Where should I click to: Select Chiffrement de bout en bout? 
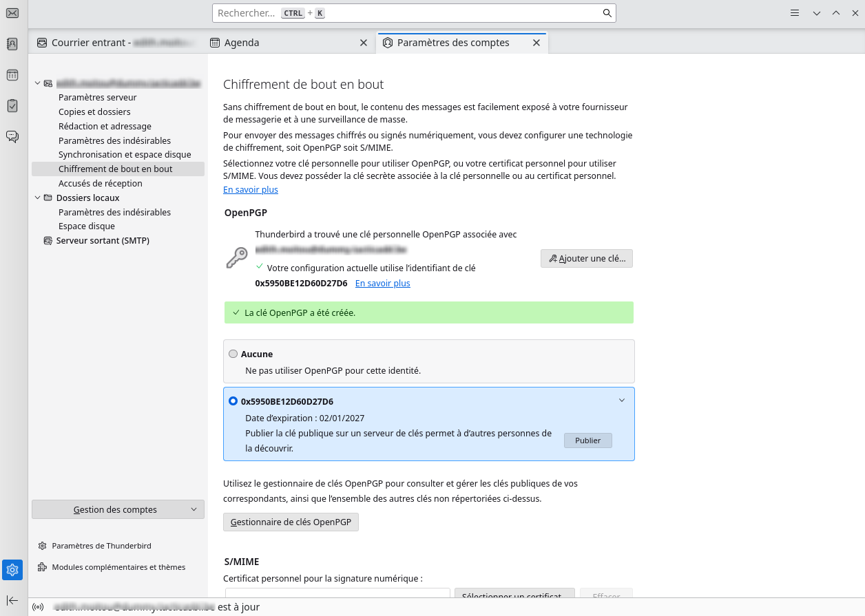pos(118,169)
